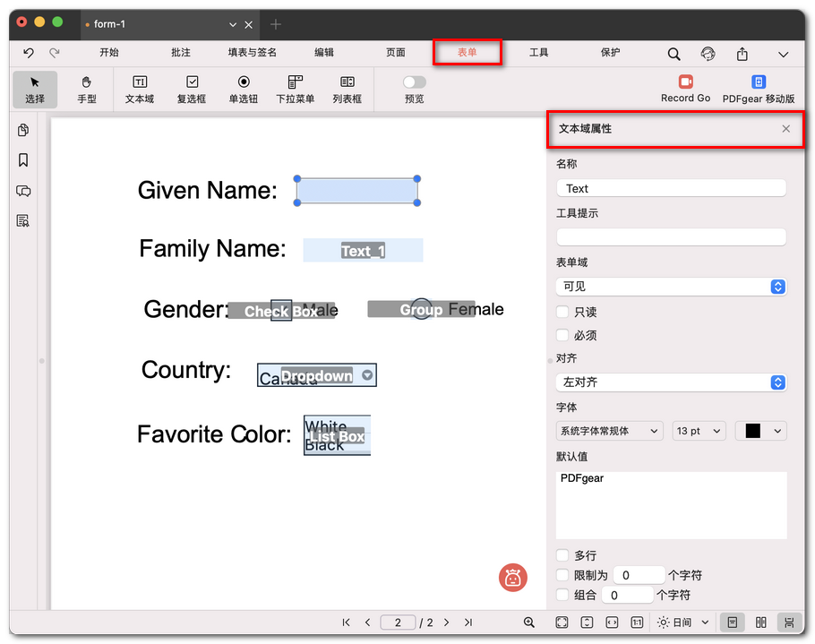Switch to the 保护 ribbon tab
The width and height of the screenshot is (815, 644).
coord(610,52)
